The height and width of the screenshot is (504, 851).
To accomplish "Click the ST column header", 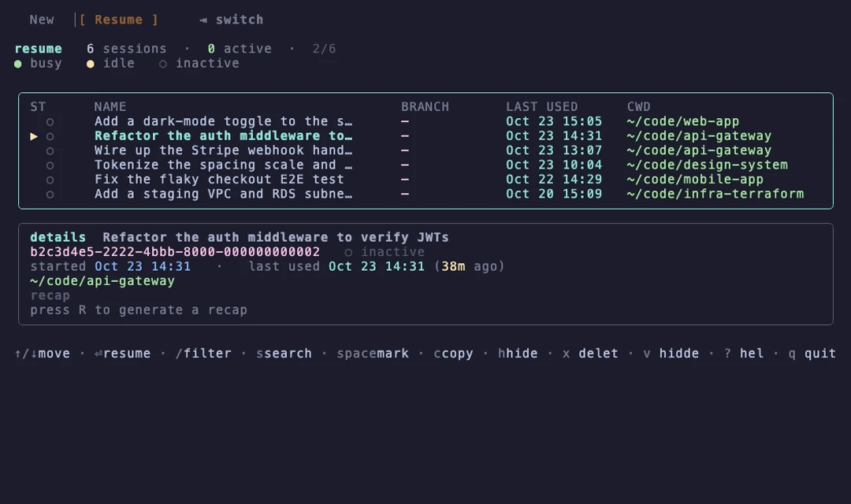I will (38, 107).
